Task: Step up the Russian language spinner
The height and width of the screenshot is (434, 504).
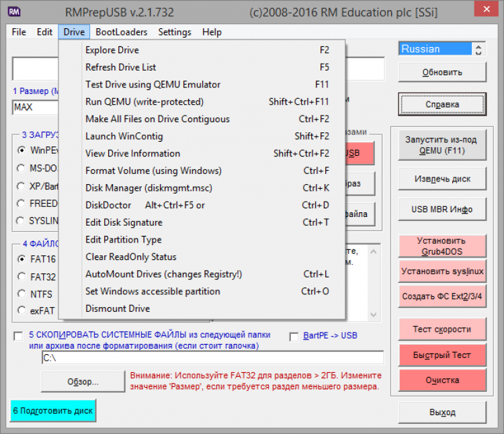Action: tap(478, 46)
